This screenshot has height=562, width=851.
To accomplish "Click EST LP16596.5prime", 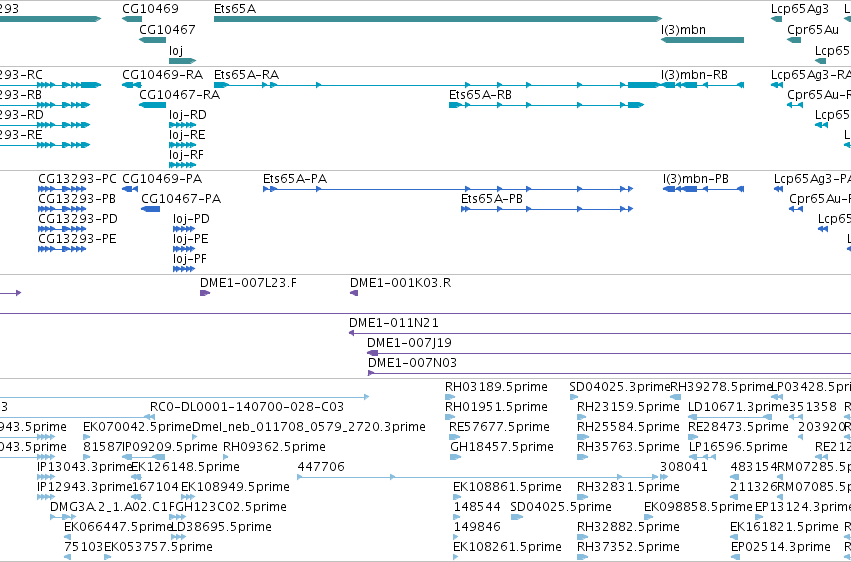I will pos(738,447).
